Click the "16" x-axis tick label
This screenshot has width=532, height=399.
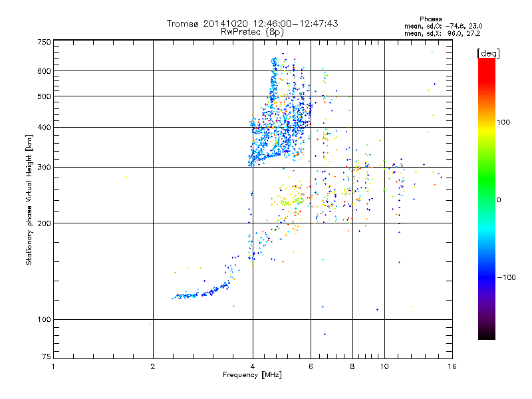click(452, 366)
